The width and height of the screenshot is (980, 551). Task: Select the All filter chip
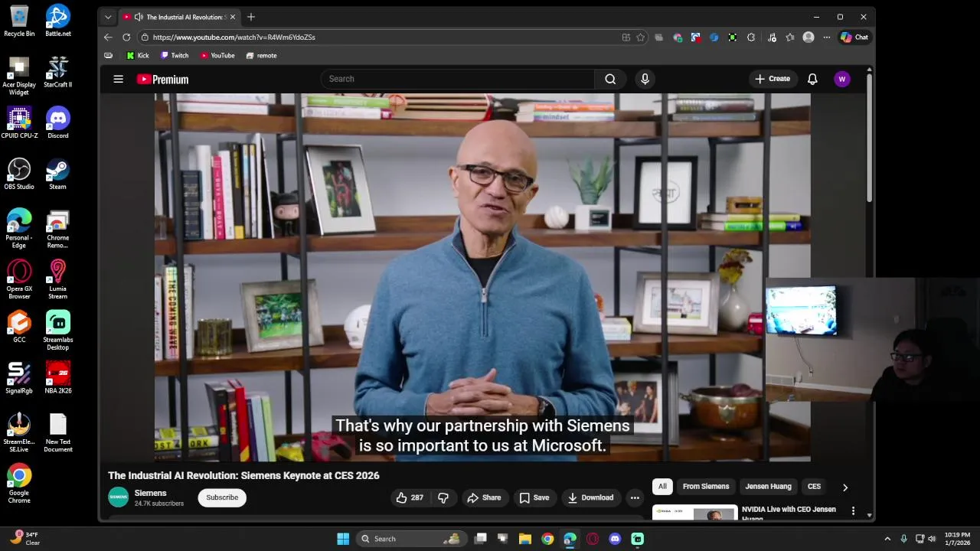pos(662,487)
